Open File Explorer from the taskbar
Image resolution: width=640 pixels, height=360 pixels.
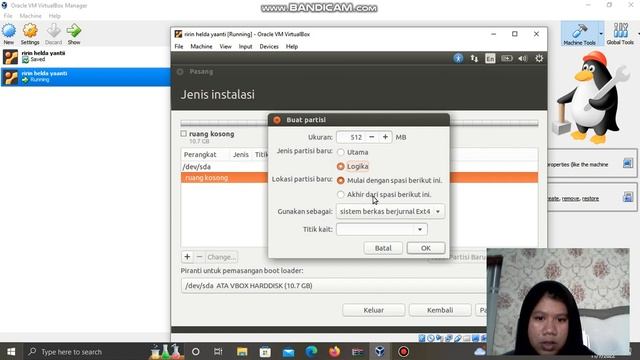click(x=242, y=351)
